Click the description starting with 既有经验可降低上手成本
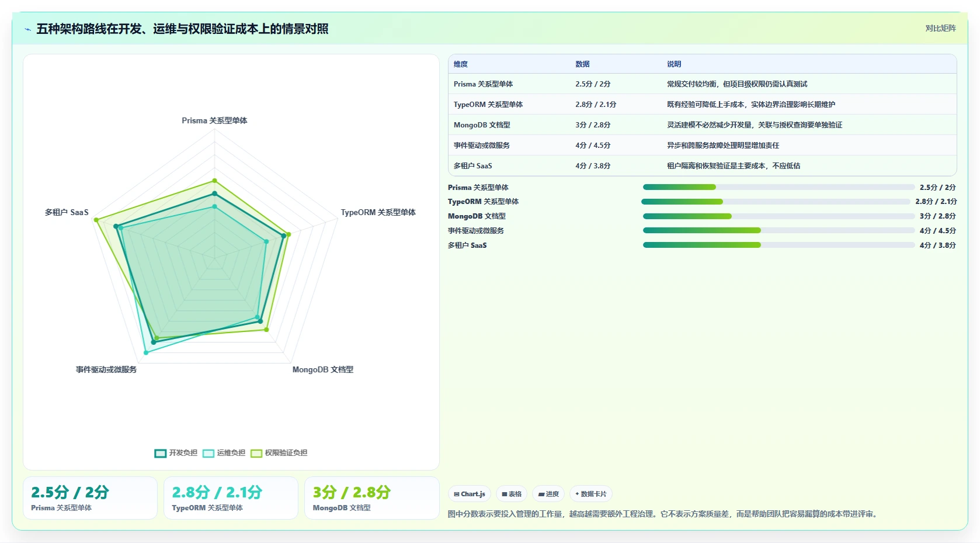The image size is (980, 543). click(751, 105)
